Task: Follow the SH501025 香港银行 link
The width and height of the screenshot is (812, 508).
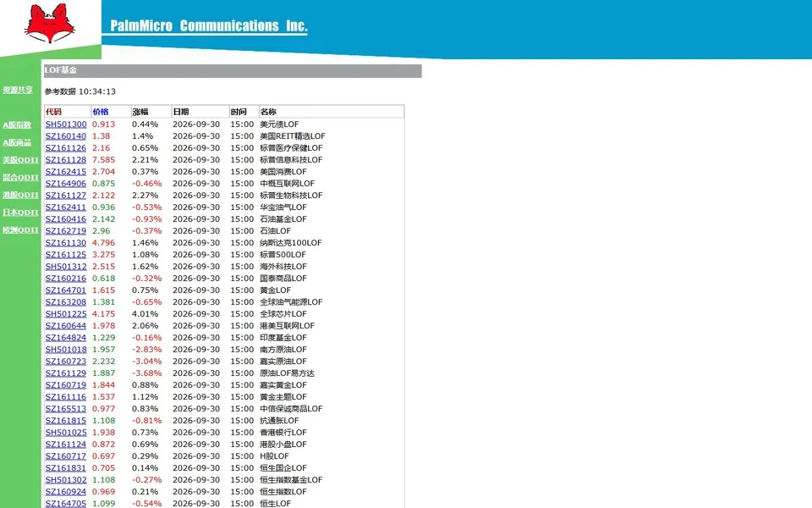Action: (66, 433)
